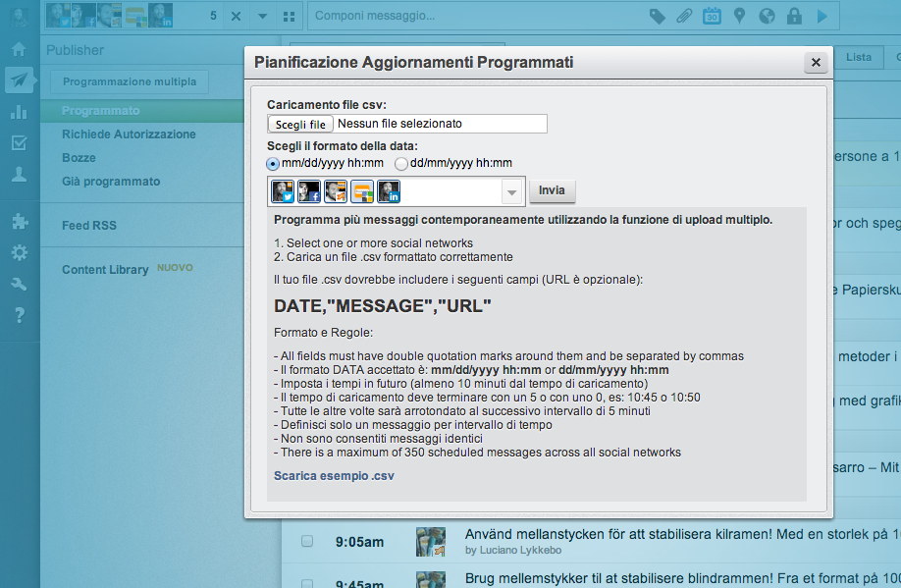Download Scarica esempio .csv link
Screen dimensions: 901x588
(x=334, y=476)
